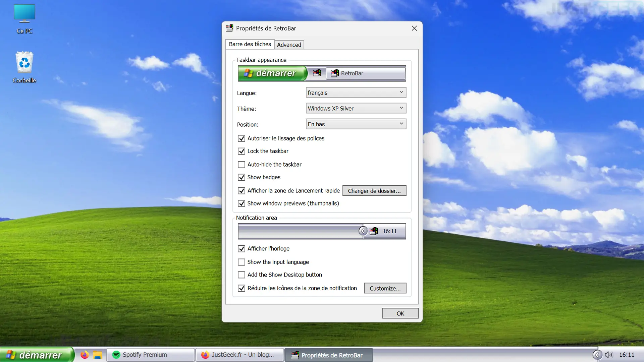Click the démarrer preview button in Taskbar appearance
Screen dimensions: 644x362
pos(272,73)
